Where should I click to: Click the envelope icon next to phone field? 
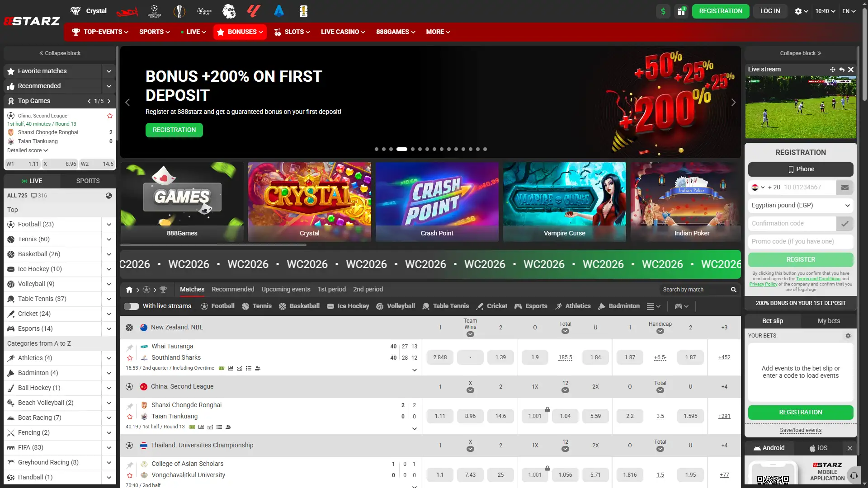(845, 188)
